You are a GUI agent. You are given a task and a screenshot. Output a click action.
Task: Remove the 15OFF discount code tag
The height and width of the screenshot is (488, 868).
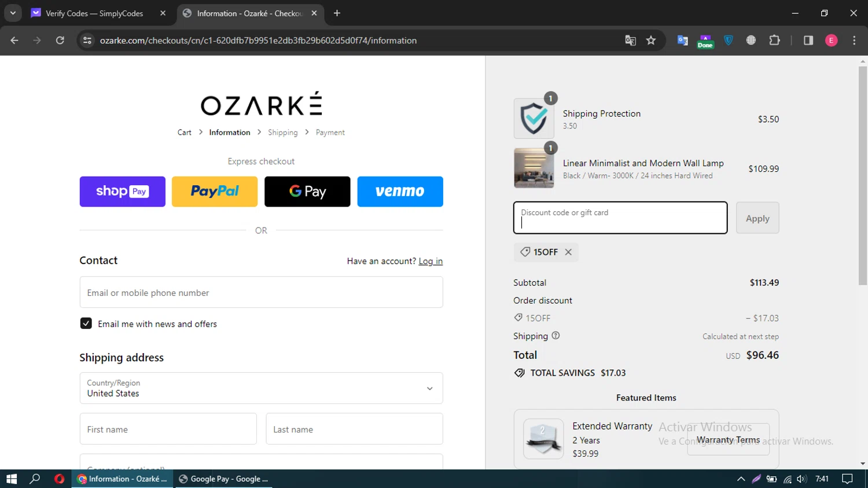pos(568,252)
